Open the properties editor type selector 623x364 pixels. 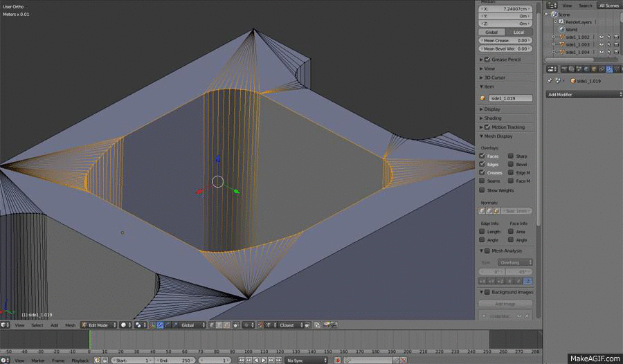tap(552, 69)
